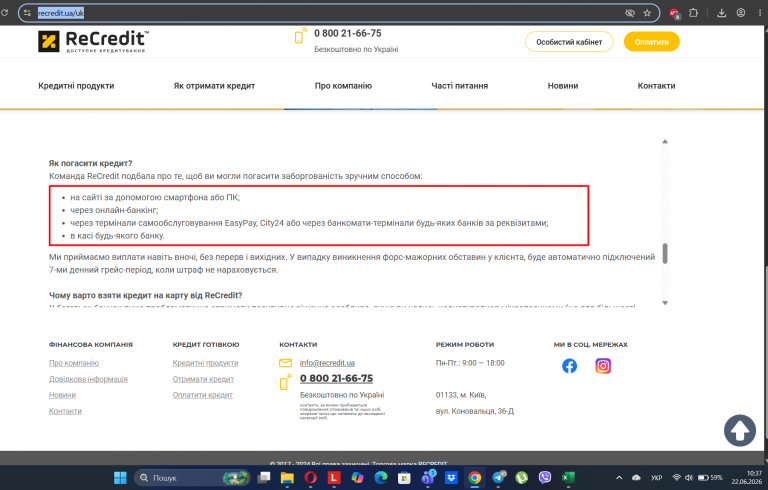Image resolution: width=768 pixels, height=490 pixels.
Task: Open footer link Отримати кредит
Action: (x=203, y=379)
